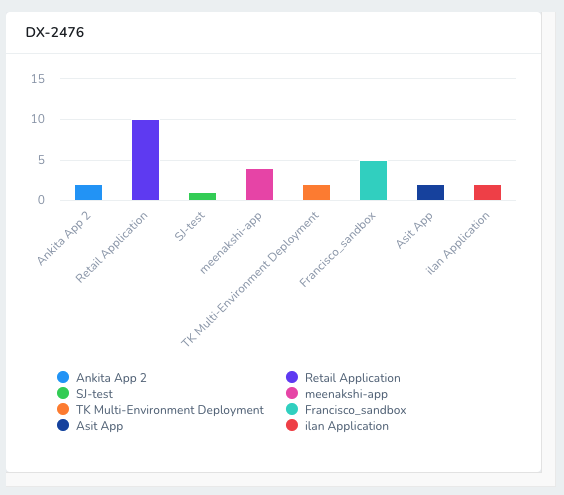Select the teal Francisco_sandbox bar
564x495 pixels.
click(373, 181)
